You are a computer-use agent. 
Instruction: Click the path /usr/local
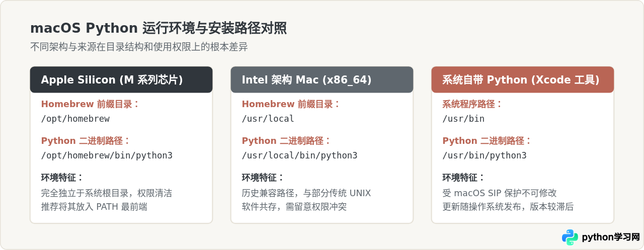268,119
